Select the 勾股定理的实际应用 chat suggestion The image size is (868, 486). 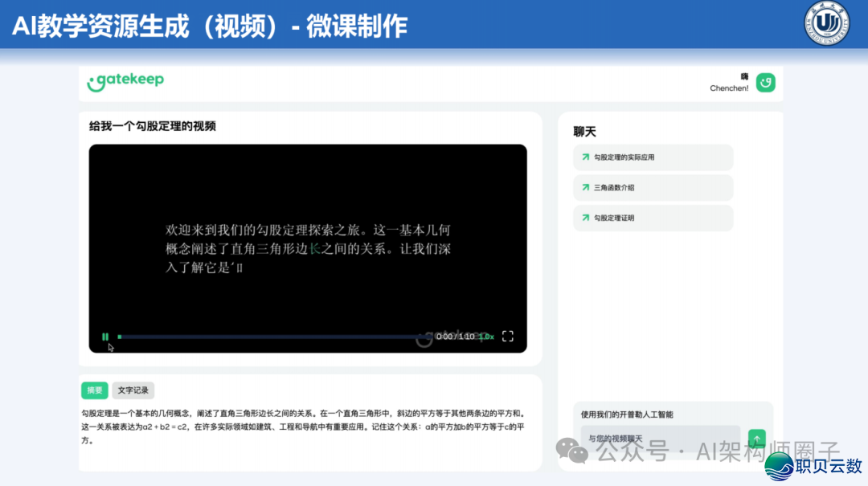pyautogui.click(x=653, y=157)
